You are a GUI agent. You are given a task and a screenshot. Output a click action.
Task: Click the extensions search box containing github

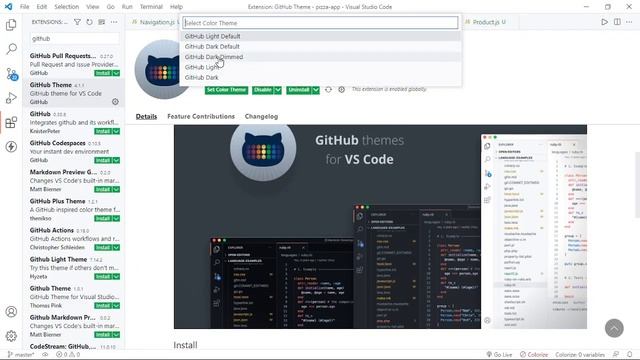pyautogui.click(x=75, y=38)
